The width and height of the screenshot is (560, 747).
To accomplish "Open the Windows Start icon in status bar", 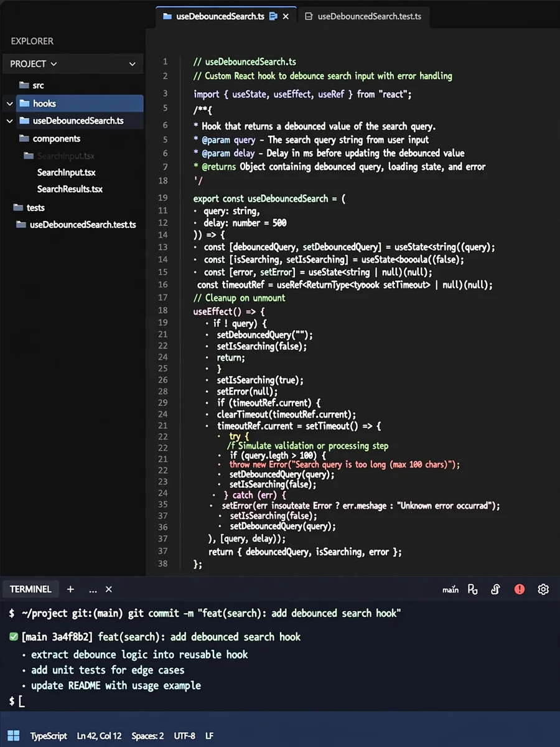I will click(14, 736).
